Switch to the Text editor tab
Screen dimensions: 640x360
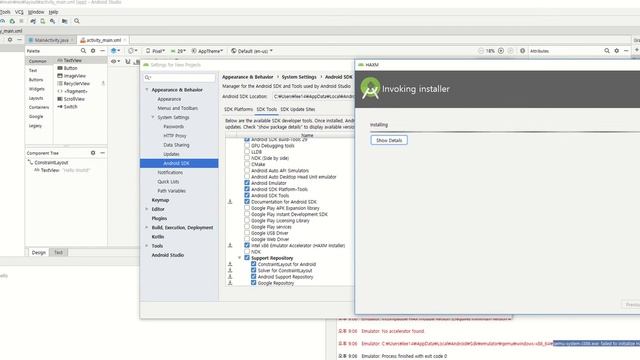(x=58, y=252)
